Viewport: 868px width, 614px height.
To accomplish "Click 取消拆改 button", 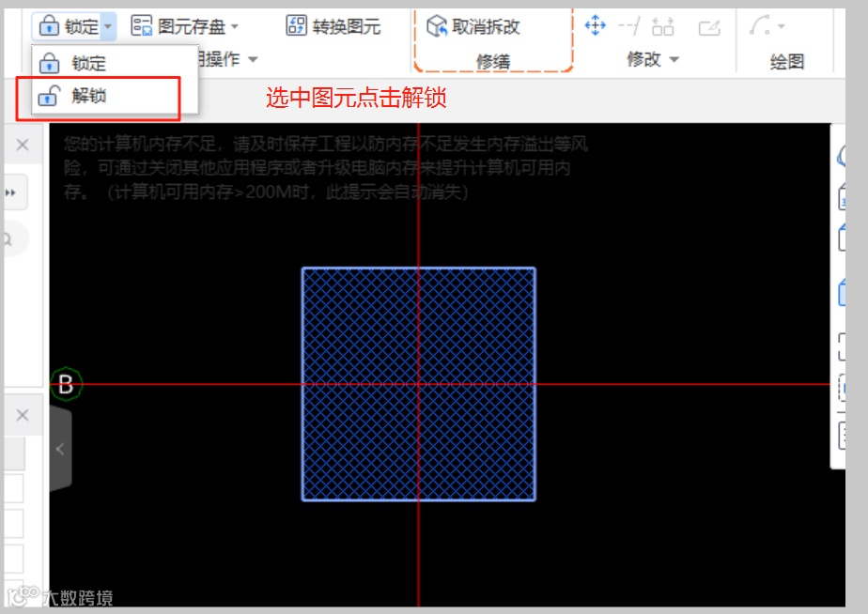I will [473, 26].
